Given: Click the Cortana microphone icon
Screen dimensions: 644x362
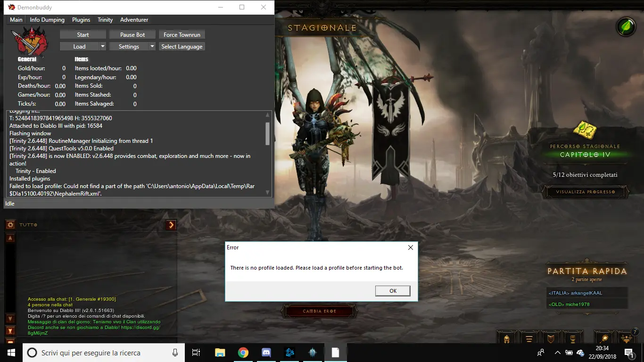Looking at the screenshot, I should tap(175, 353).
